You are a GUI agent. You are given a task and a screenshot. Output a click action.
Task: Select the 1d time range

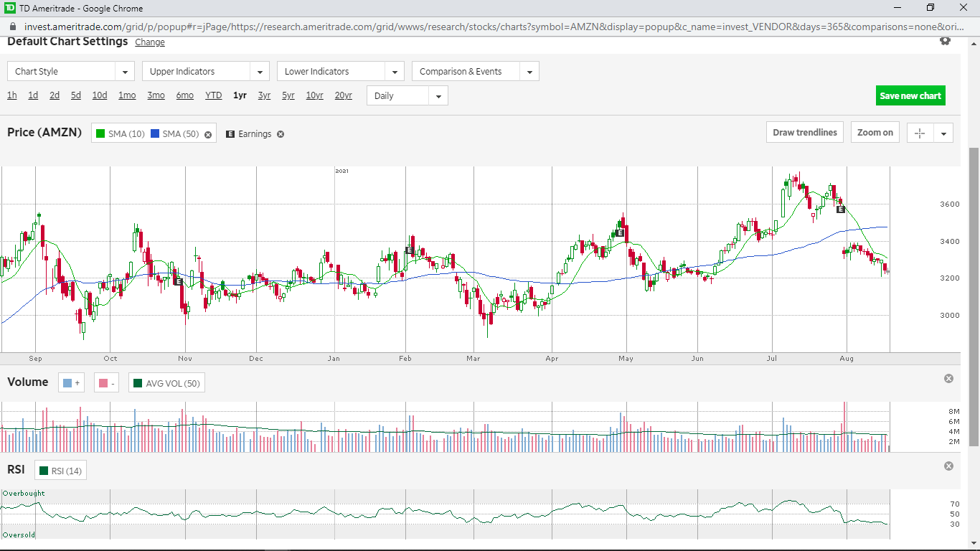[x=33, y=95]
